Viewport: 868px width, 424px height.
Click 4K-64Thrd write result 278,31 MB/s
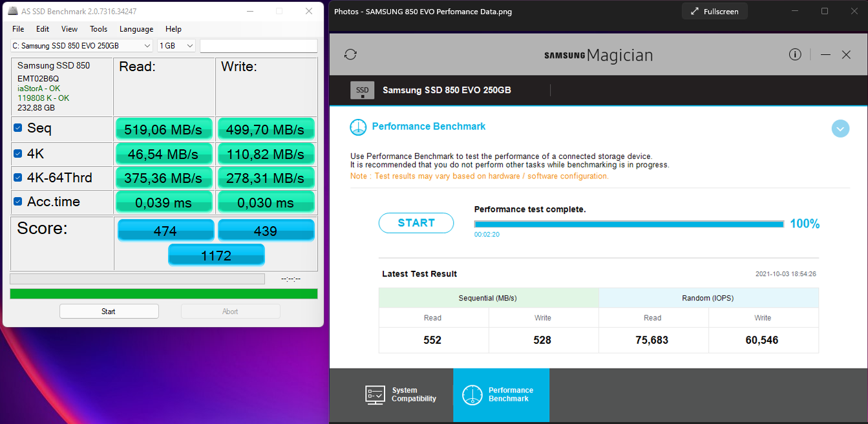point(266,178)
